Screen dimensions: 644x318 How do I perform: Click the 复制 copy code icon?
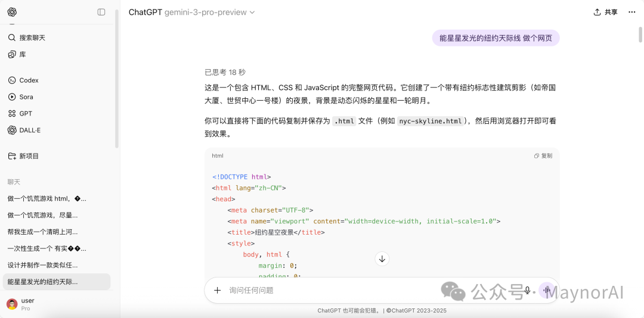coord(537,156)
